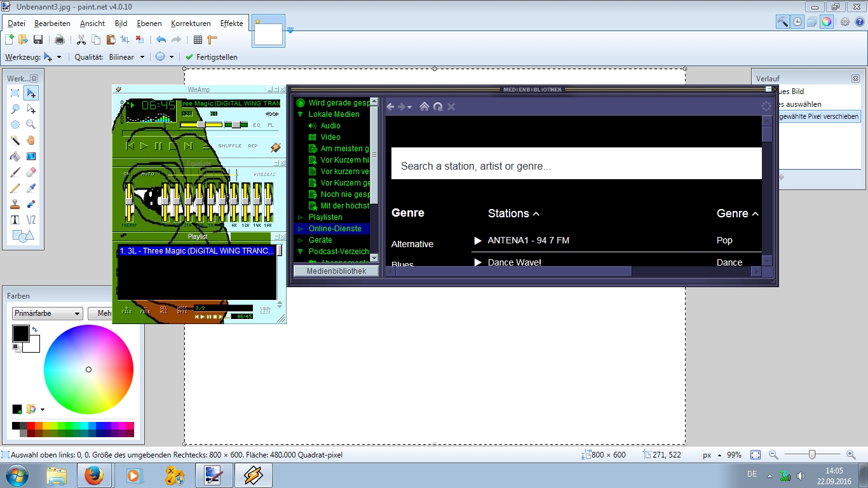Choose the Eraser tool
The image size is (868, 488).
pos(31,172)
